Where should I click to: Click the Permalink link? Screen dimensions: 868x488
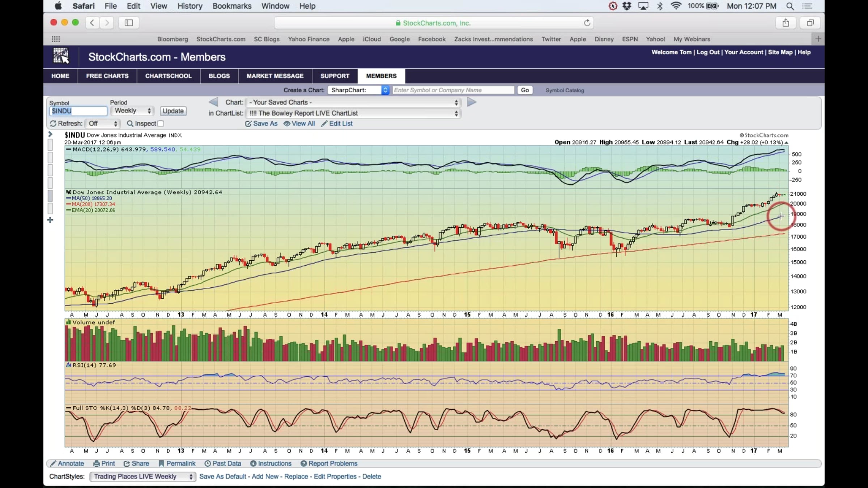tap(177, 463)
